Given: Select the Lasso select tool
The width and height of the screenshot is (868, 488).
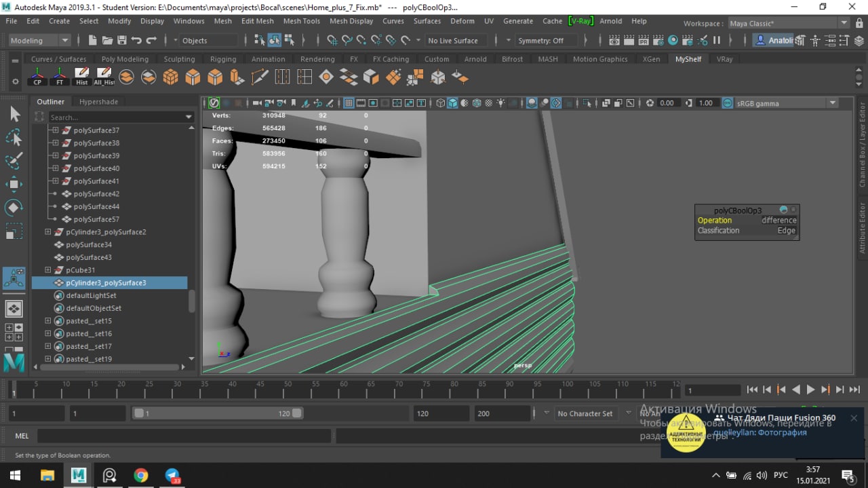Looking at the screenshot, I should click(x=14, y=138).
